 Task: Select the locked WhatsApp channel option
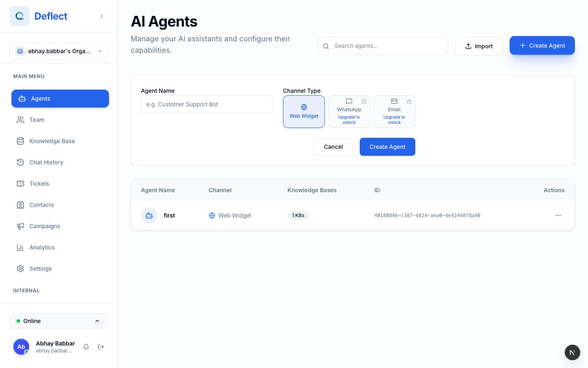(349, 112)
